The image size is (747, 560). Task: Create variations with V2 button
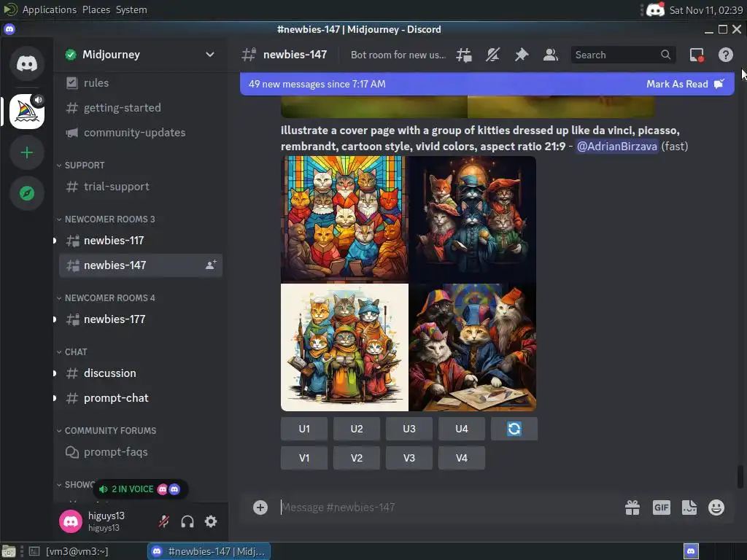356,458
